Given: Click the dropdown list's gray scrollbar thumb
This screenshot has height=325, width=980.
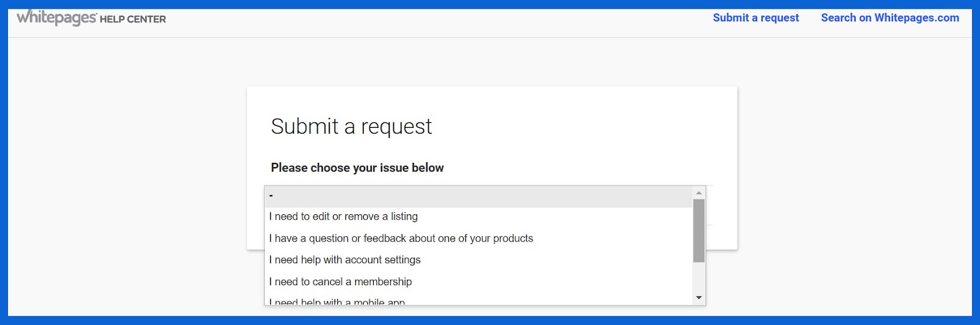Looking at the screenshot, I should click(x=699, y=230).
